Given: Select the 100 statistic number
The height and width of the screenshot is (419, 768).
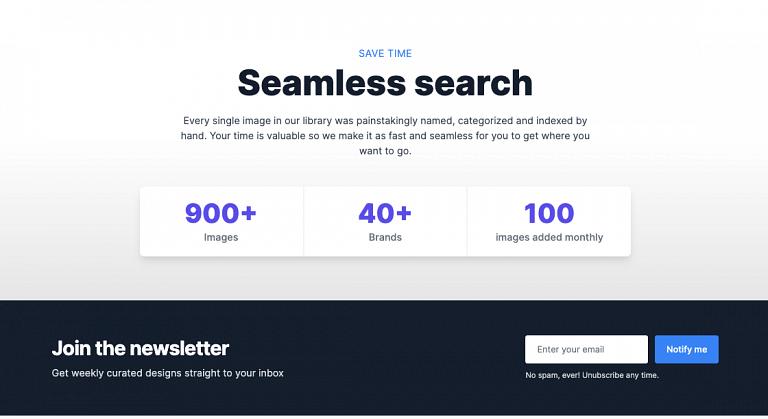Looking at the screenshot, I should (x=549, y=213).
